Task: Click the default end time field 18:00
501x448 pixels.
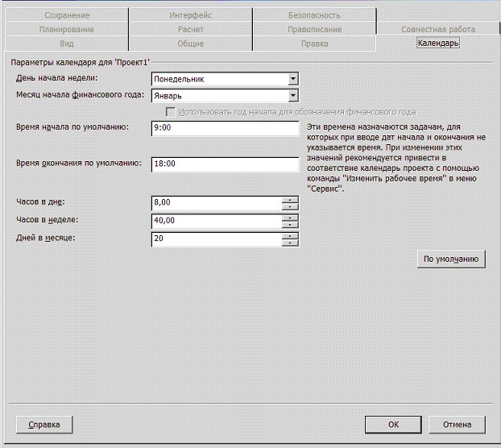Action: coord(226,164)
